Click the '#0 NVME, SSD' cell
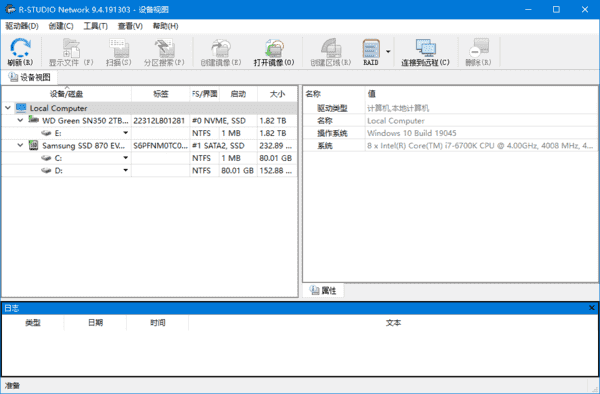600x394 pixels. click(219, 121)
